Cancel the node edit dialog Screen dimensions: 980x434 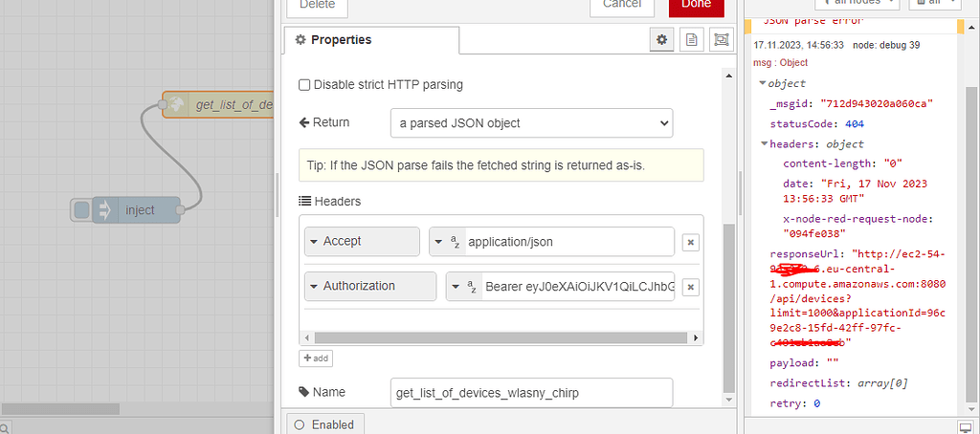coord(621,4)
